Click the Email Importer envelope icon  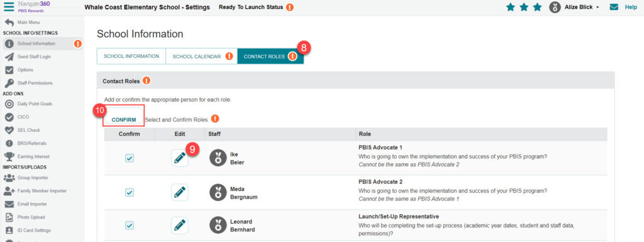pyautogui.click(x=9, y=204)
